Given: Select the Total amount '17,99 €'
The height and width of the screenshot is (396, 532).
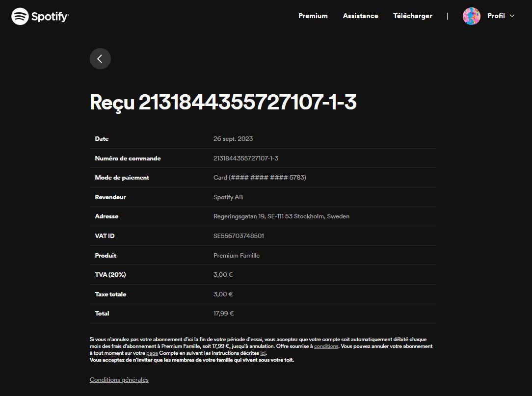Looking at the screenshot, I should [x=224, y=314].
